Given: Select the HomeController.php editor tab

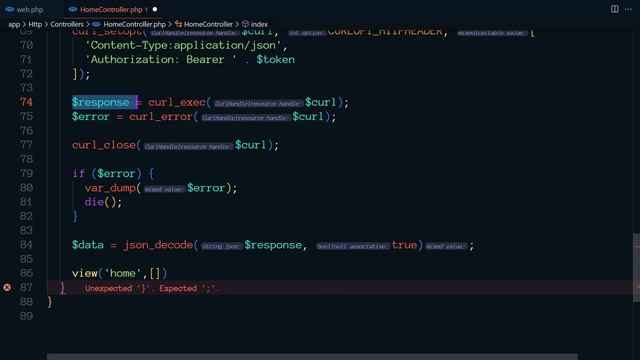Looking at the screenshot, I should (111, 9).
